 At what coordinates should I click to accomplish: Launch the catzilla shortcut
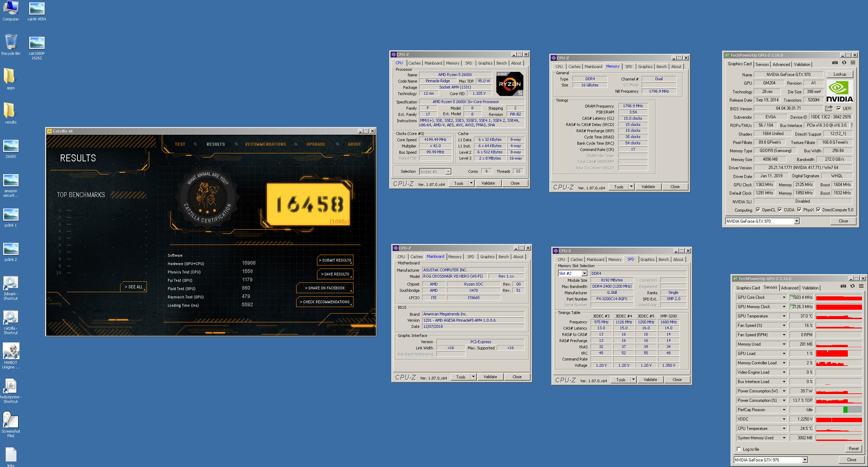click(x=11, y=322)
